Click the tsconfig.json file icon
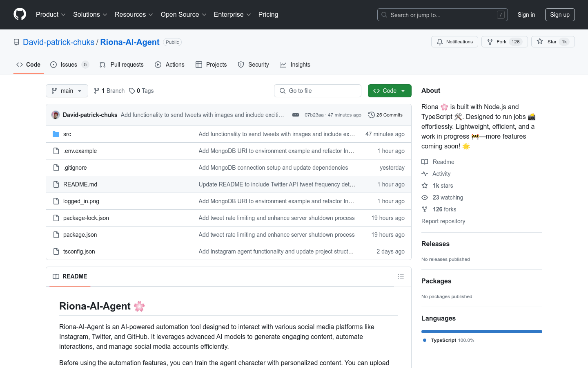Screen dimensions: 588x368 56,251
